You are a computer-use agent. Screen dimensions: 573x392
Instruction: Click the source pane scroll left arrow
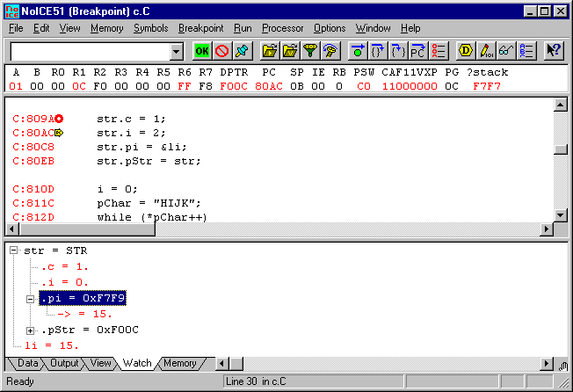[12, 229]
